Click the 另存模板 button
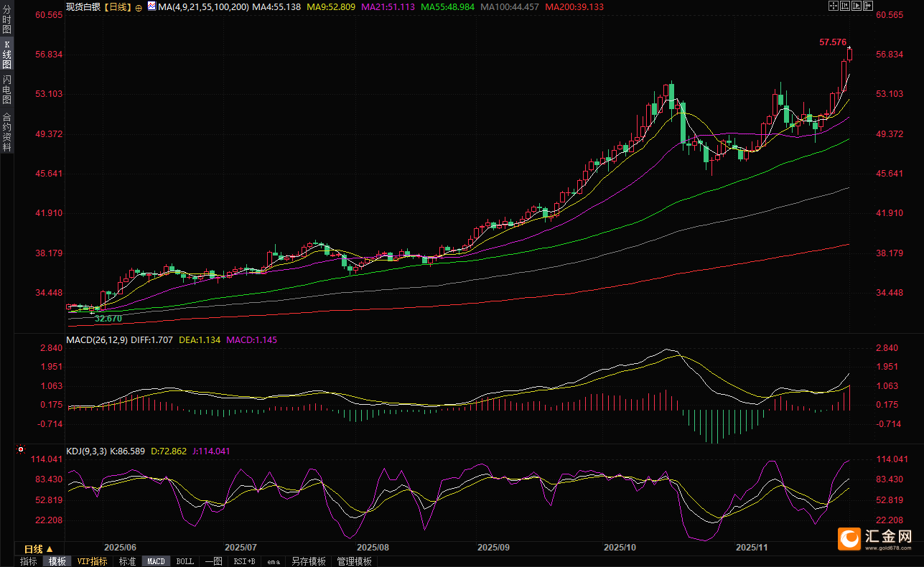This screenshot has width=924, height=567. point(308,561)
